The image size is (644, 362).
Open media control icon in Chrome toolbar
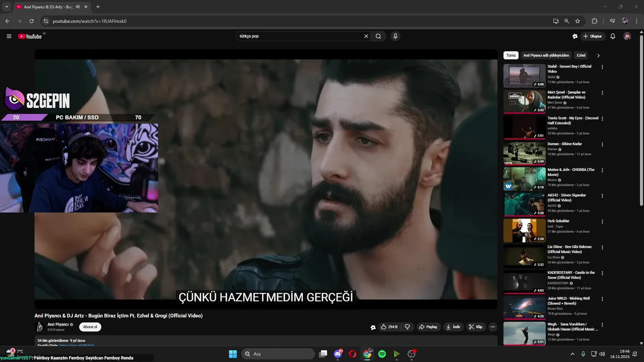click(612, 21)
